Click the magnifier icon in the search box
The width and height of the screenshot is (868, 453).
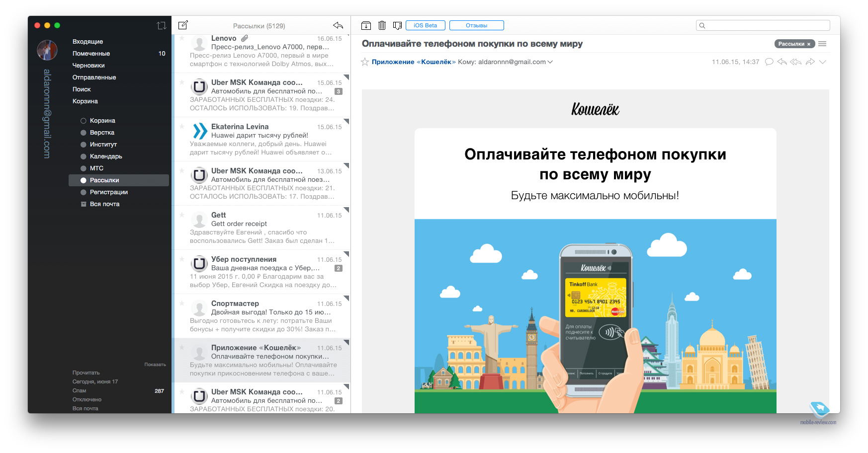[x=702, y=25]
